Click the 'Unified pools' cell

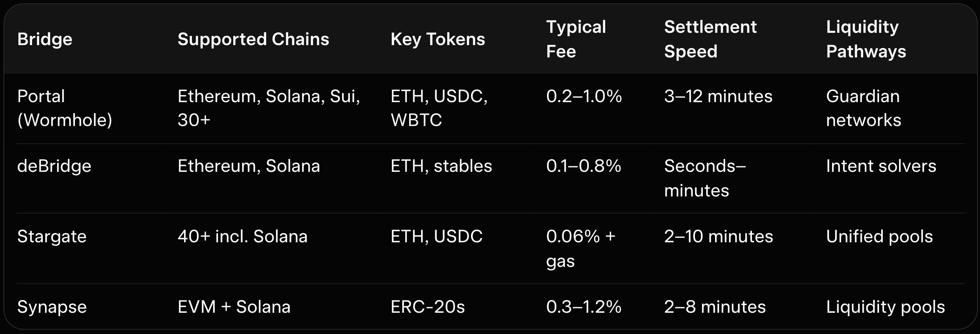coord(879,237)
